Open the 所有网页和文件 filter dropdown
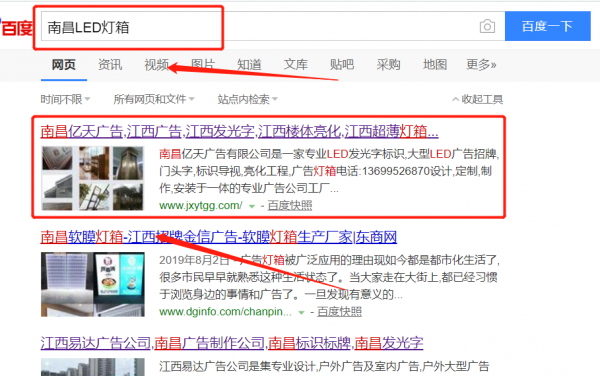 tap(154, 99)
